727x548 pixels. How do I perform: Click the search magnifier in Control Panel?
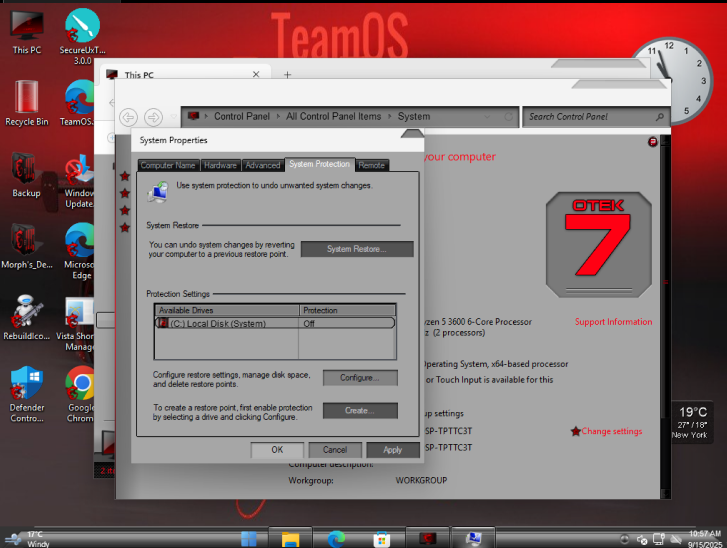660,117
